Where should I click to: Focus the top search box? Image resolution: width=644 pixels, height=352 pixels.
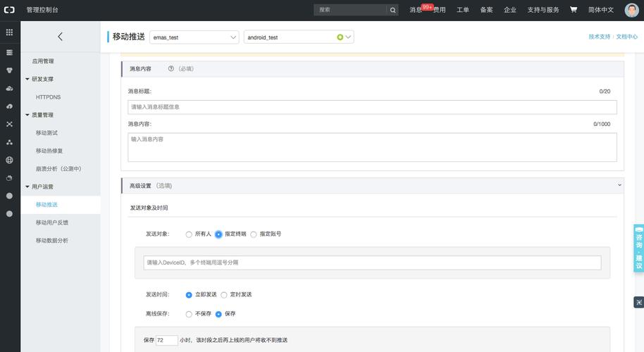coord(350,10)
